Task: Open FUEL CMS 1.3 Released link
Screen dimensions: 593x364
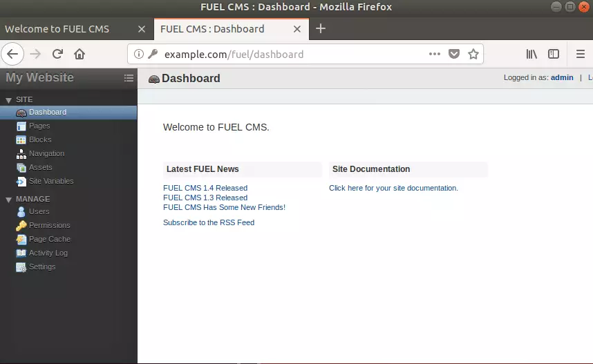Action: [x=205, y=198]
